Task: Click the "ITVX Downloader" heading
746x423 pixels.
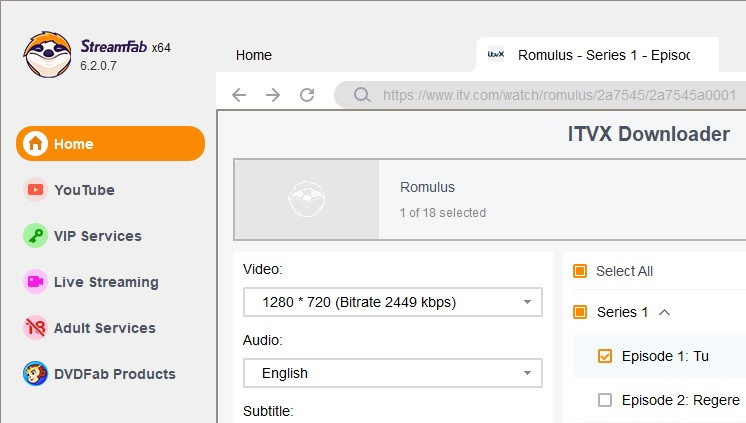Action: tap(648, 134)
